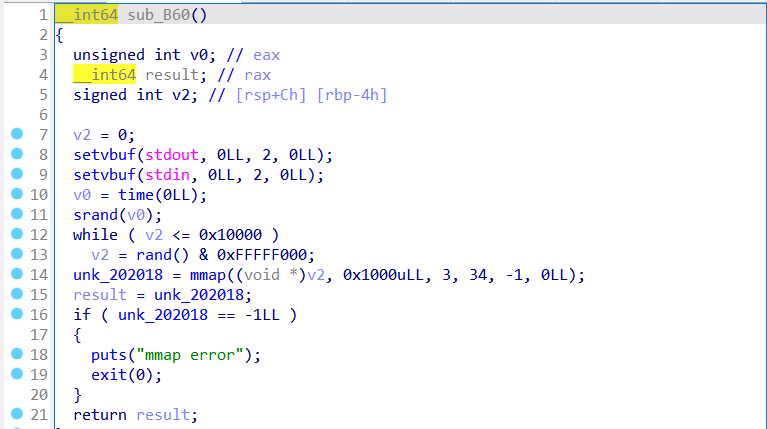Click -1LL constant in if condition
Image resolution: width=767 pixels, height=429 pixels.
(262, 315)
